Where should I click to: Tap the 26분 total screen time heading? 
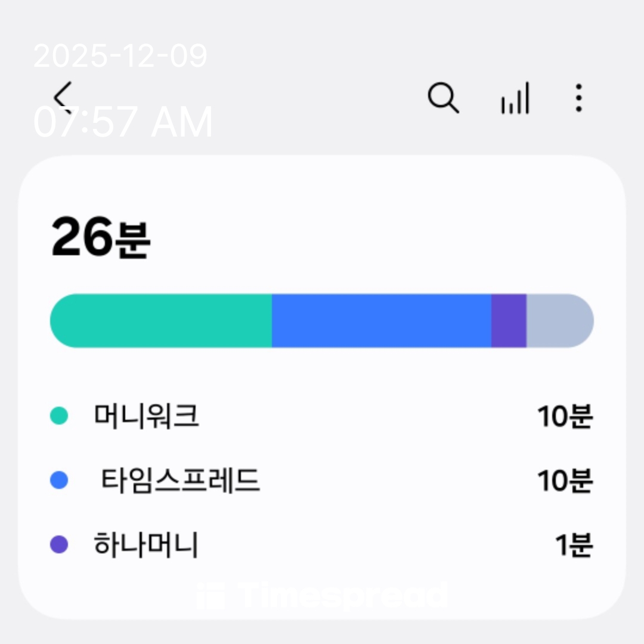click(x=101, y=238)
